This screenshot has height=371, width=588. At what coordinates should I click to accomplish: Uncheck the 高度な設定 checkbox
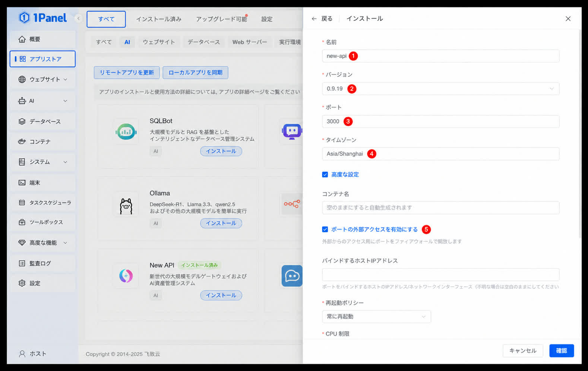pos(325,174)
